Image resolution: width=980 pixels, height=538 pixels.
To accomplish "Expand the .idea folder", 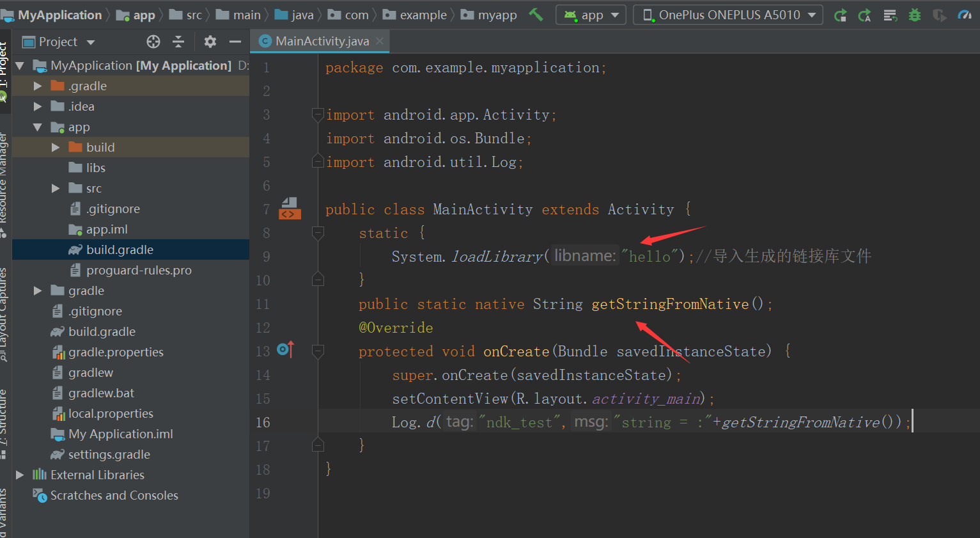I will (x=38, y=106).
